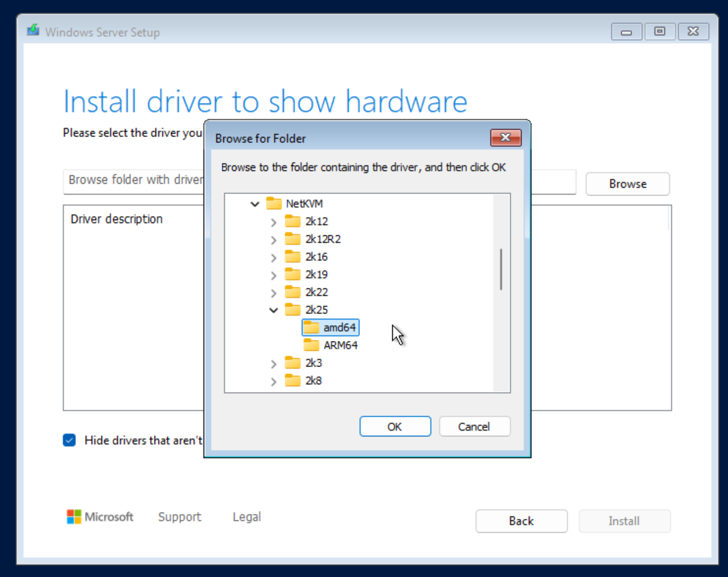Image resolution: width=728 pixels, height=577 pixels.
Task: Select the 2k3 folder label
Action: pyautogui.click(x=314, y=363)
